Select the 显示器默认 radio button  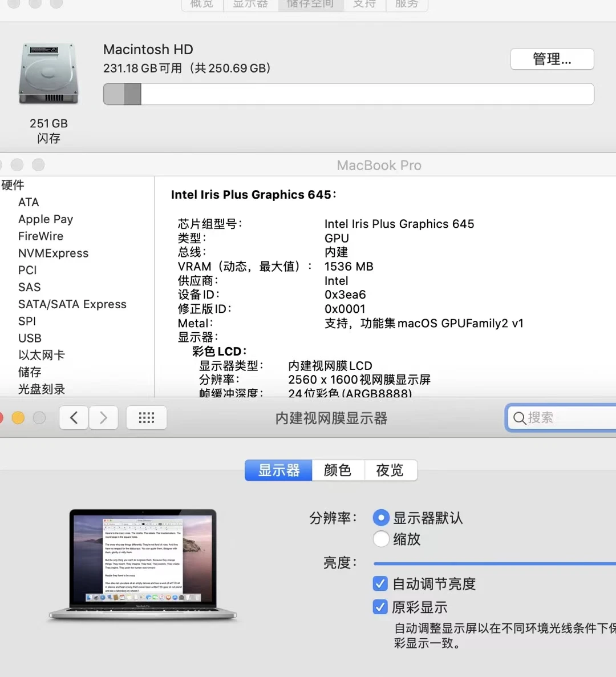click(x=380, y=518)
